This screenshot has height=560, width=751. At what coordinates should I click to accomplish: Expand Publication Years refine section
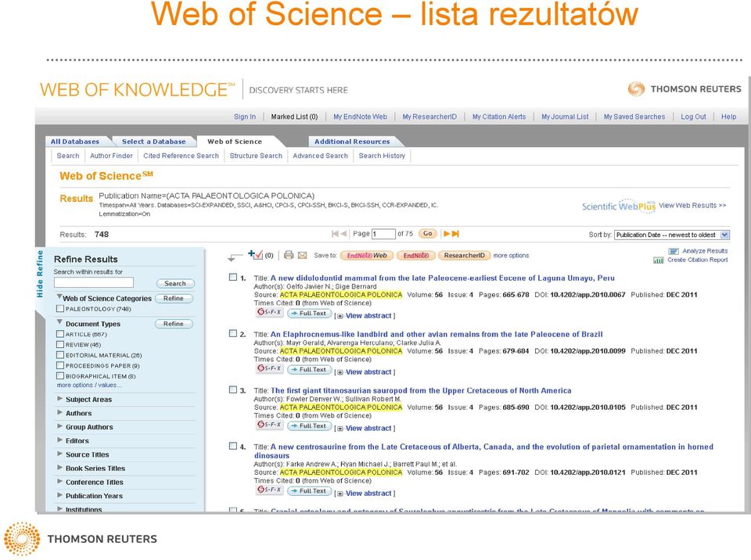tap(59, 495)
